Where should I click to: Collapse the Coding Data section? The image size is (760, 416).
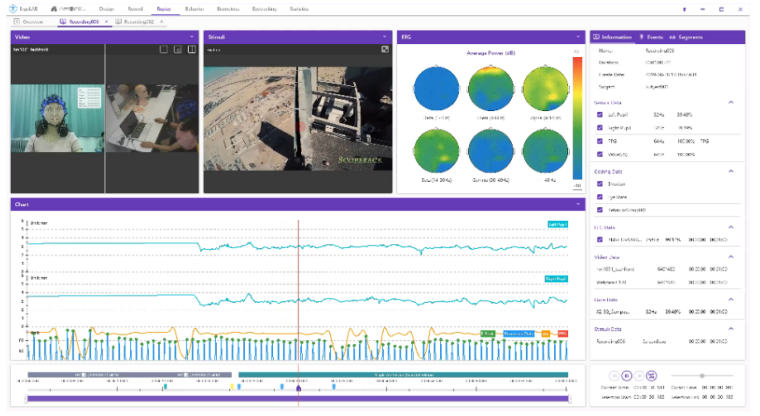click(729, 170)
